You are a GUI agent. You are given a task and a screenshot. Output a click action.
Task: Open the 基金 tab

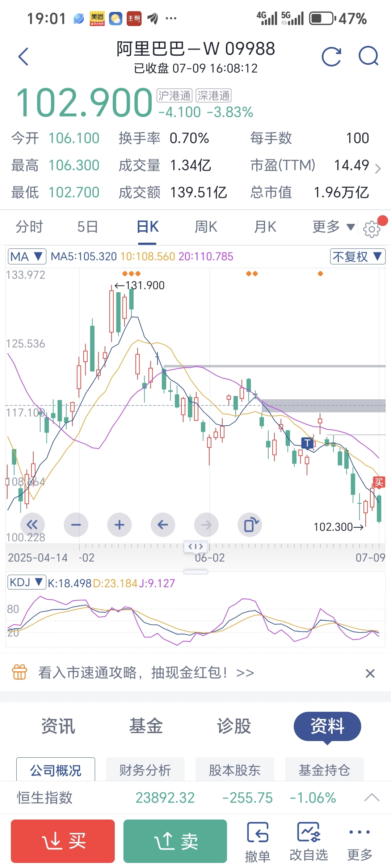[x=146, y=726]
